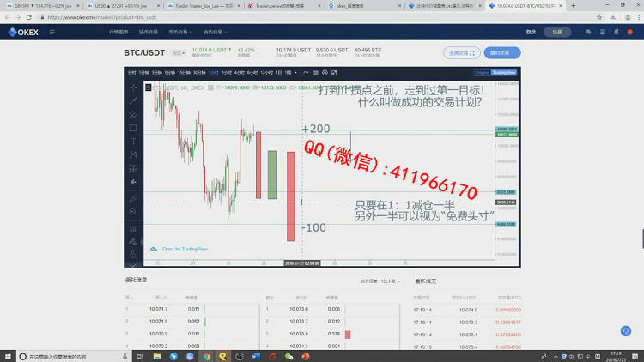Viewport: 644px width, 362px height.
Task: Select the crosshair cursor tool in chart toolbar
Action: point(133,87)
